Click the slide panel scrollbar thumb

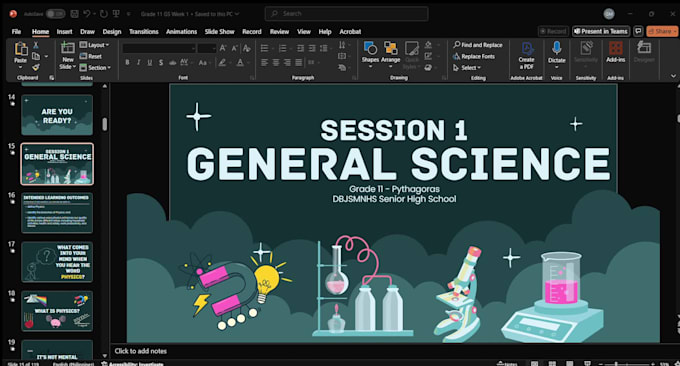click(105, 124)
